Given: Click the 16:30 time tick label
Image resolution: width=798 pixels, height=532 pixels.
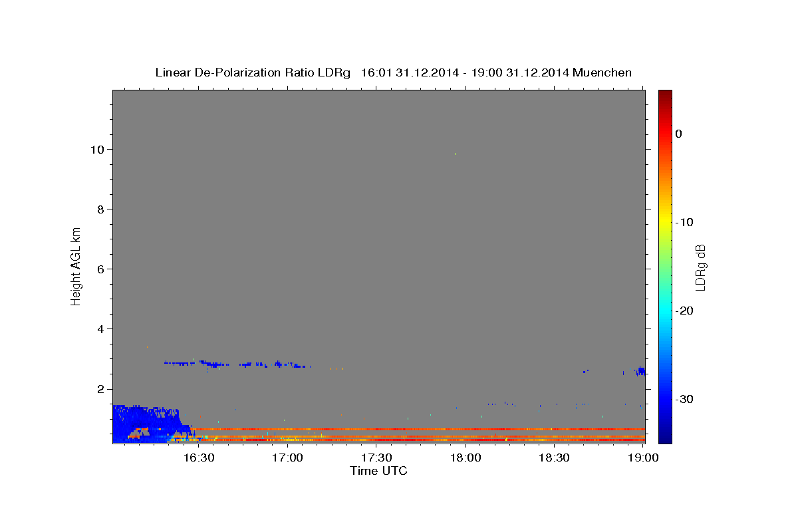Looking at the screenshot, I should pos(198,458).
